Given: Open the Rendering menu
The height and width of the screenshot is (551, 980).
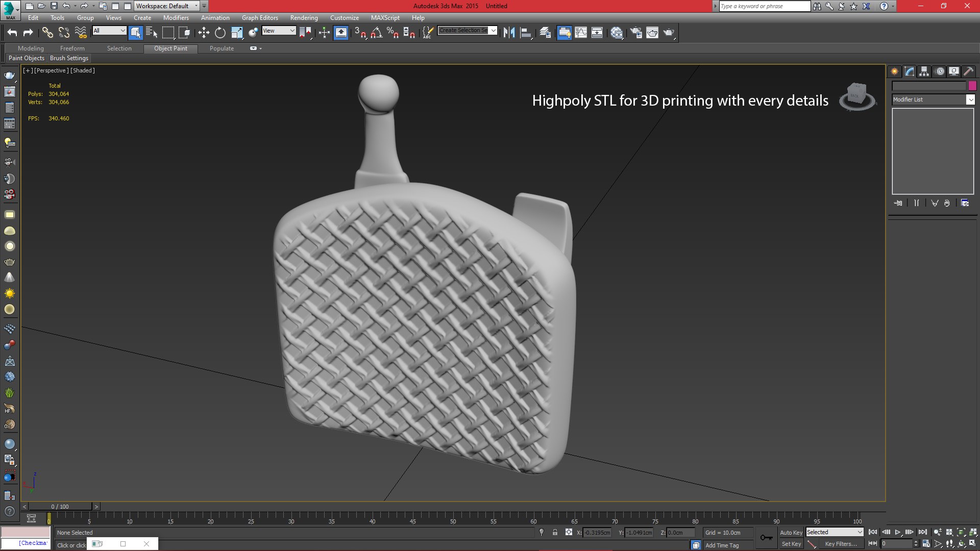Looking at the screenshot, I should tap(304, 17).
